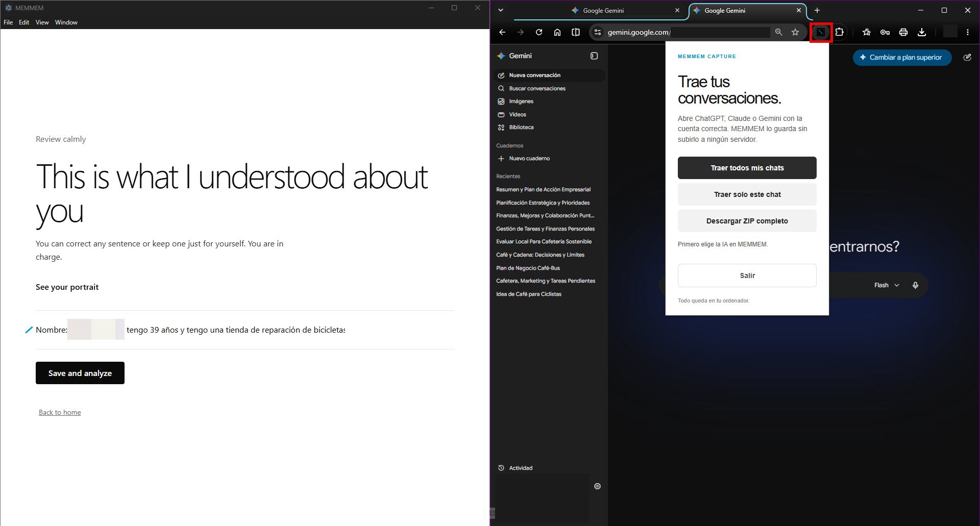Open the Flash model dropdown

tap(887, 285)
